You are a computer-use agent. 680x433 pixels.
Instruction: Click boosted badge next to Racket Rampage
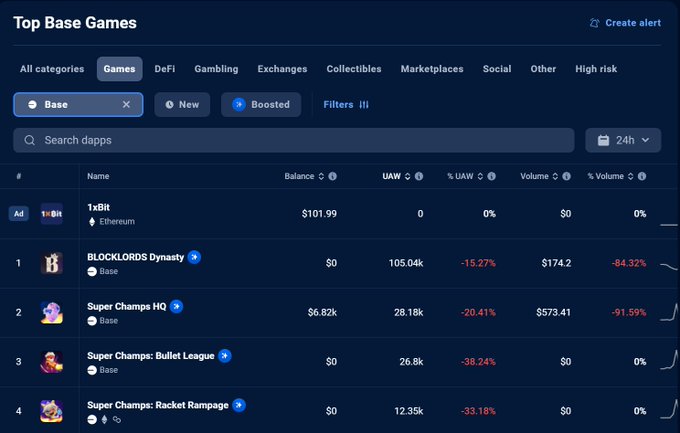tap(239, 405)
